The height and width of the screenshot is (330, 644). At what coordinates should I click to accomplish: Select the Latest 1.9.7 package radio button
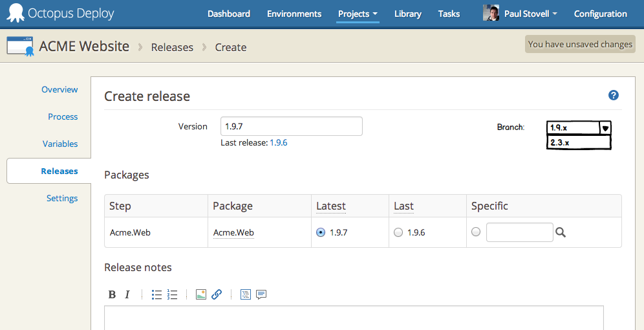pyautogui.click(x=321, y=232)
